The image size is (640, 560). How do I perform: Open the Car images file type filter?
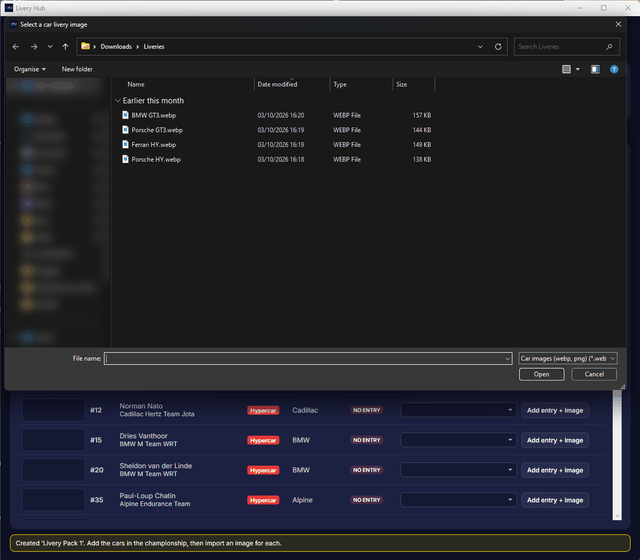pos(568,359)
